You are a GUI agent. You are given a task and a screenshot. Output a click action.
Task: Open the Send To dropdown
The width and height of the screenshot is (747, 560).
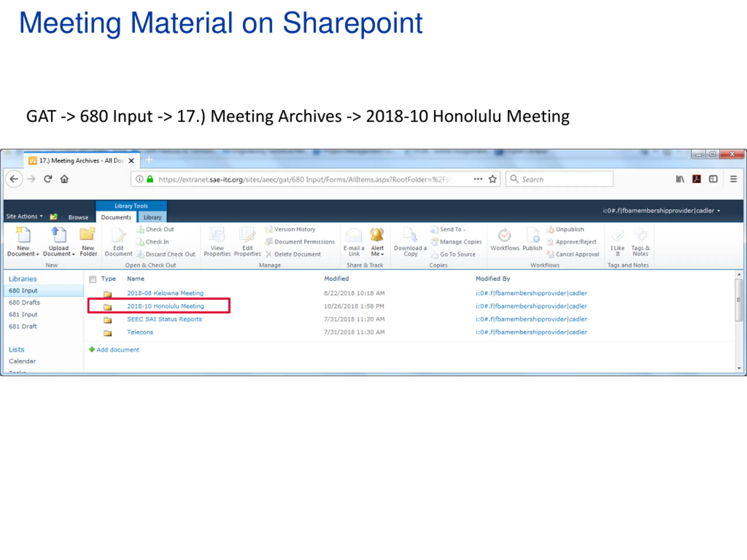tap(448, 230)
